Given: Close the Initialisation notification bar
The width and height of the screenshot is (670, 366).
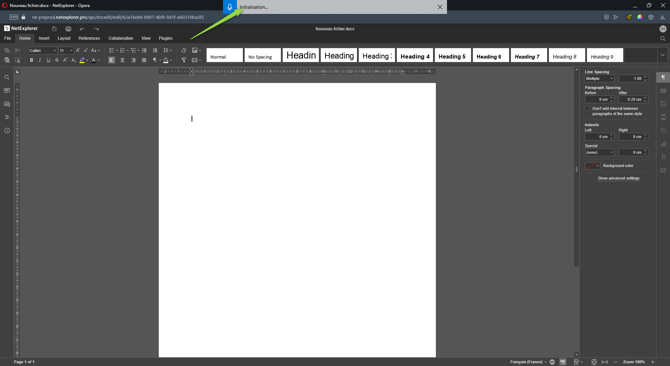Looking at the screenshot, I should tap(440, 7).
